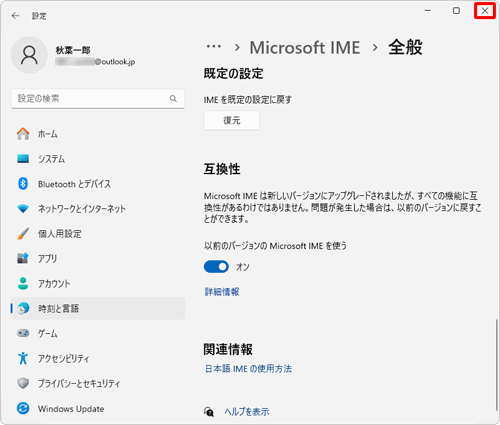The height and width of the screenshot is (425, 500).
Task: Click the 復元 button
Action: coord(232,120)
